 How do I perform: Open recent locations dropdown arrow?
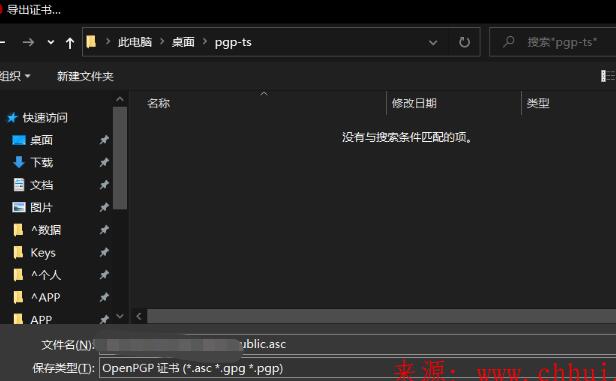[x=51, y=42]
